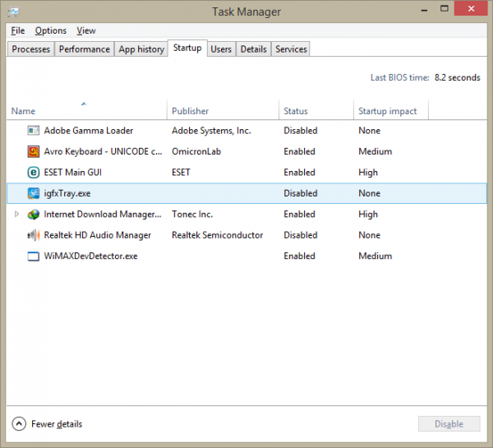Click the Tonec Inc. publisher cell

[x=192, y=215]
